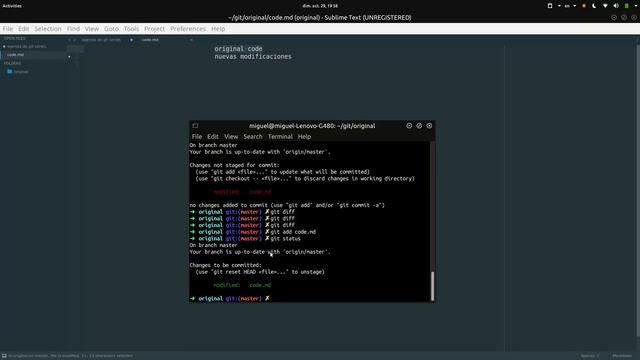Click 'Changes not staged for commit:' line
640x360 pixels.
click(234, 165)
